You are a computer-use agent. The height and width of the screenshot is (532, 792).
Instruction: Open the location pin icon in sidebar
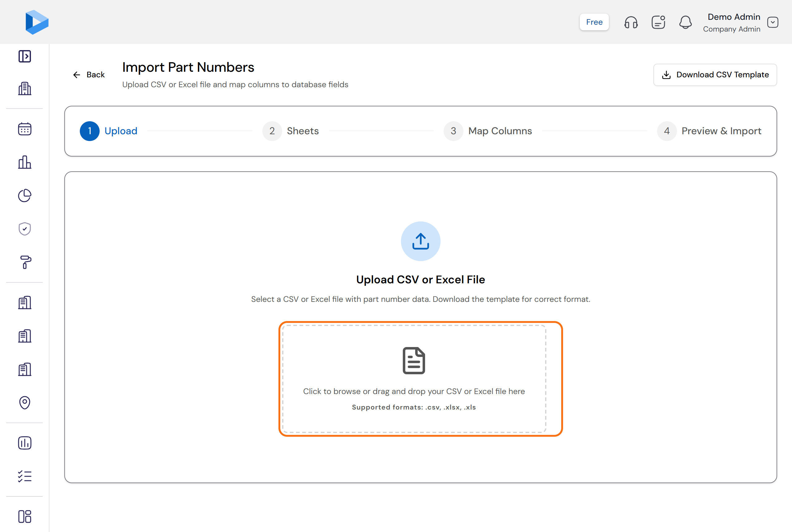point(24,402)
